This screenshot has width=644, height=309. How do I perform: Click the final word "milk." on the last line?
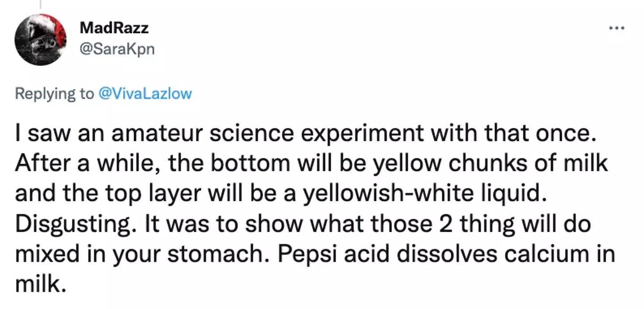pos(41,284)
